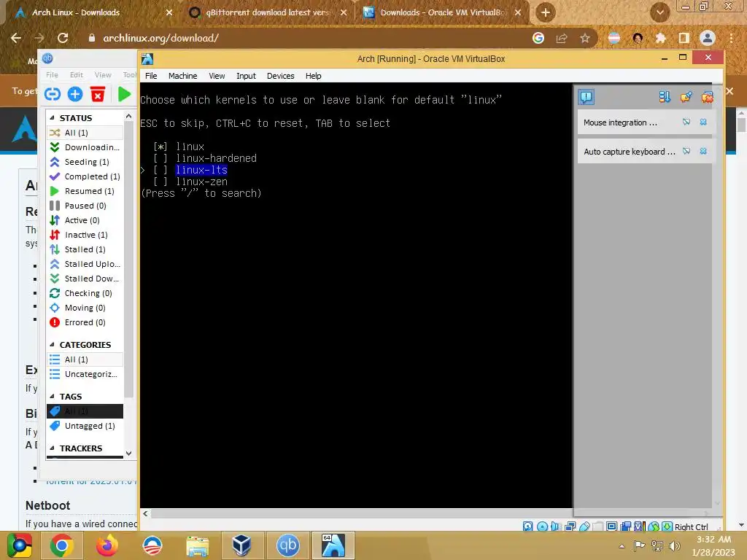Select Paused (0) status filter
747x560 pixels.
[85, 206]
